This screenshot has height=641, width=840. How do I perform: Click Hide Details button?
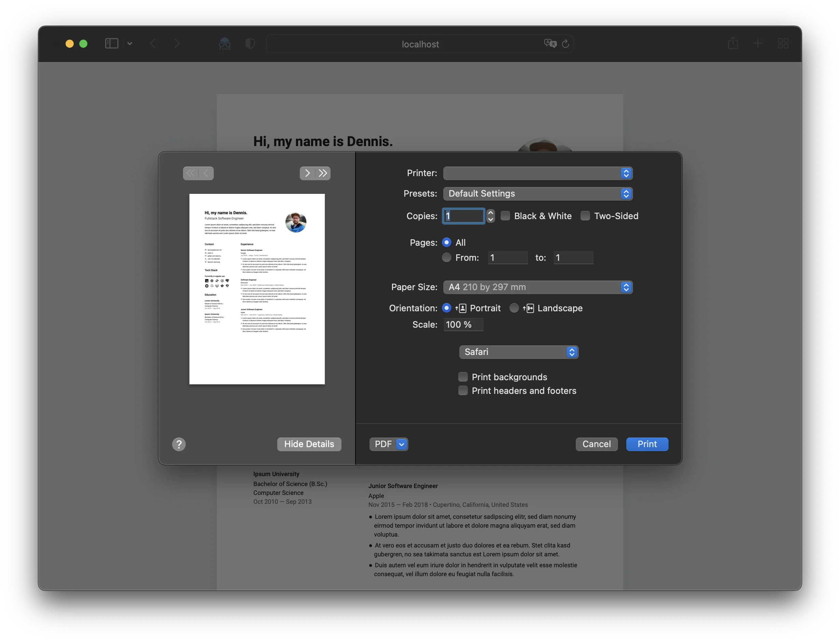tap(309, 444)
